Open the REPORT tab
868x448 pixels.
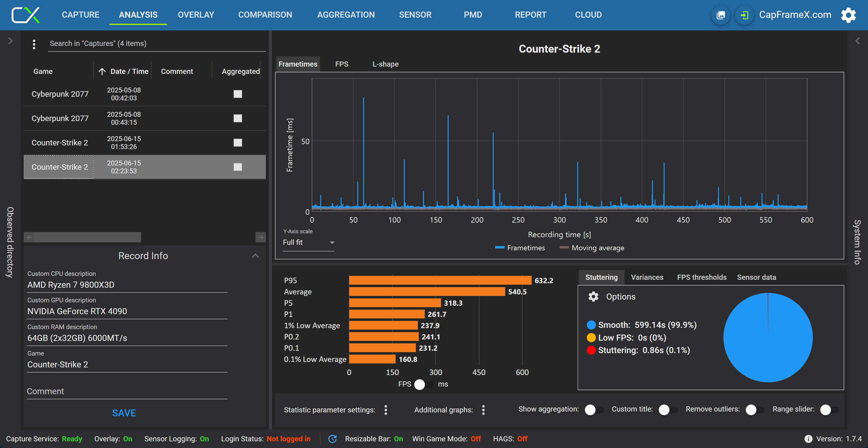pyautogui.click(x=530, y=15)
